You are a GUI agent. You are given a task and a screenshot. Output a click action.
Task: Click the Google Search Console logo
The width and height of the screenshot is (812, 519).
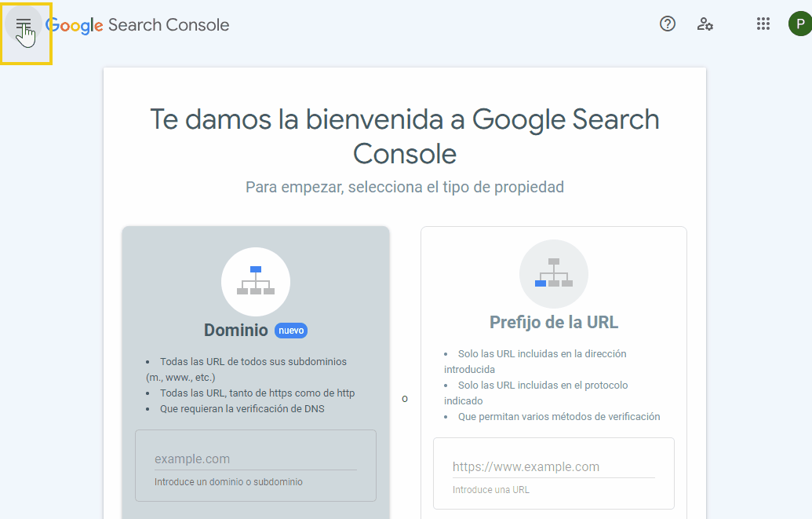138,25
